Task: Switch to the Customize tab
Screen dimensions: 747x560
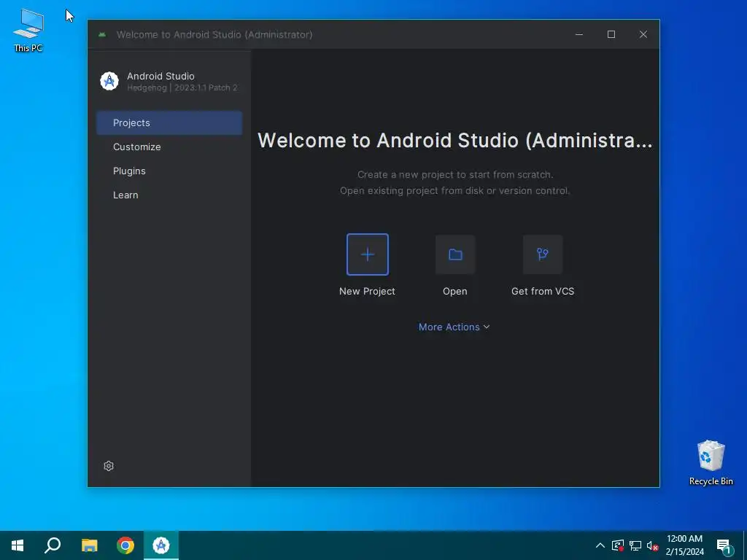Action: pyautogui.click(x=169, y=147)
